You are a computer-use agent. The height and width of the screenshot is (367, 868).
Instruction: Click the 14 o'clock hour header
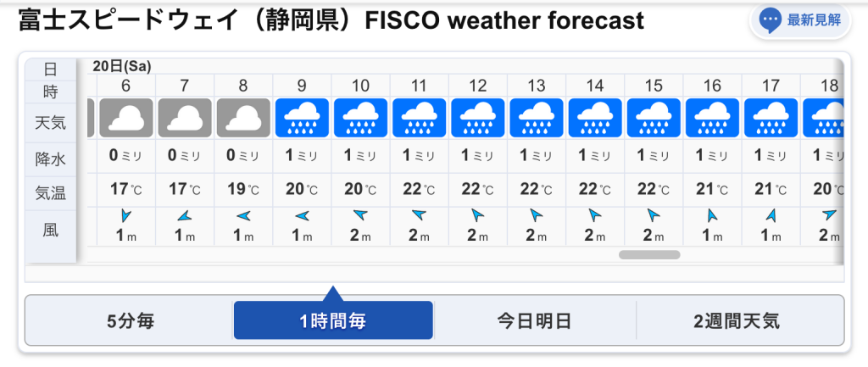(x=595, y=86)
